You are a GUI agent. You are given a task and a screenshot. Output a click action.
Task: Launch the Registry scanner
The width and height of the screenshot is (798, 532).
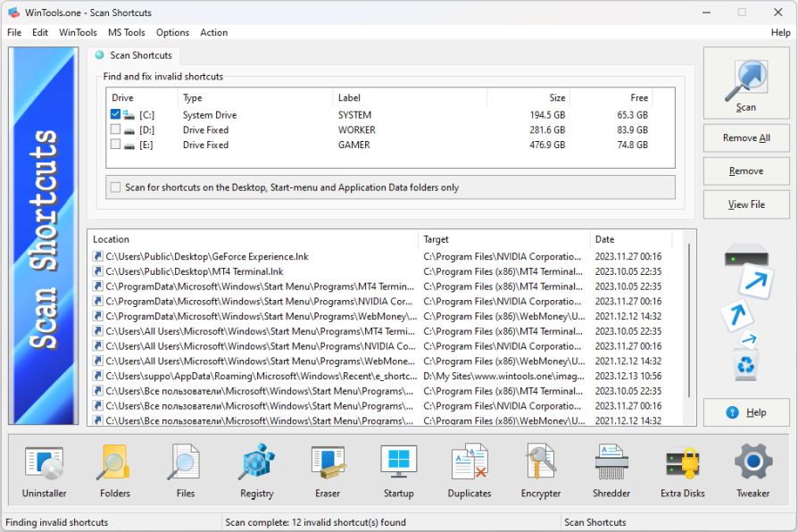[x=256, y=471]
